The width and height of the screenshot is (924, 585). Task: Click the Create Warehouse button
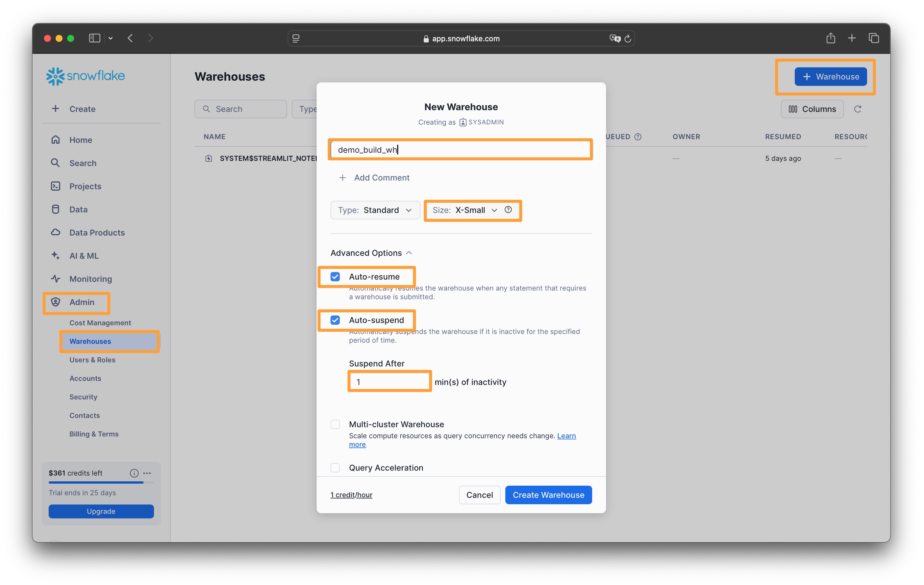pos(548,495)
